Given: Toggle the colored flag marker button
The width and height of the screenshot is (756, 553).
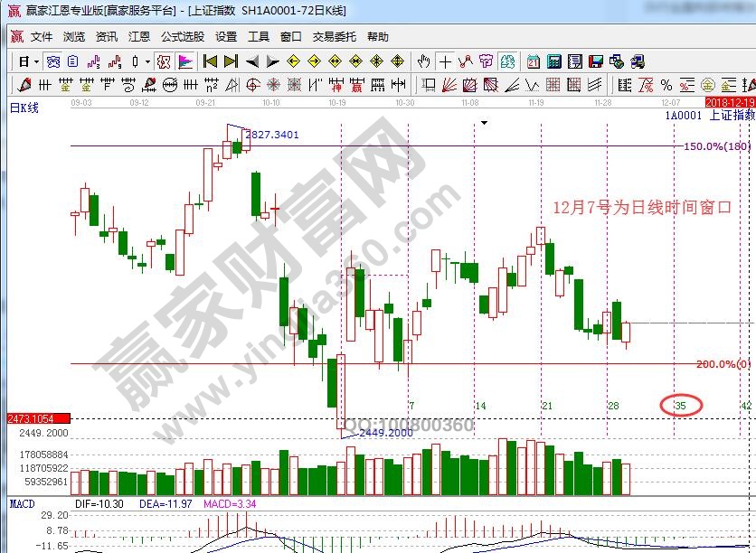Looking at the screenshot, I should 185,61.
